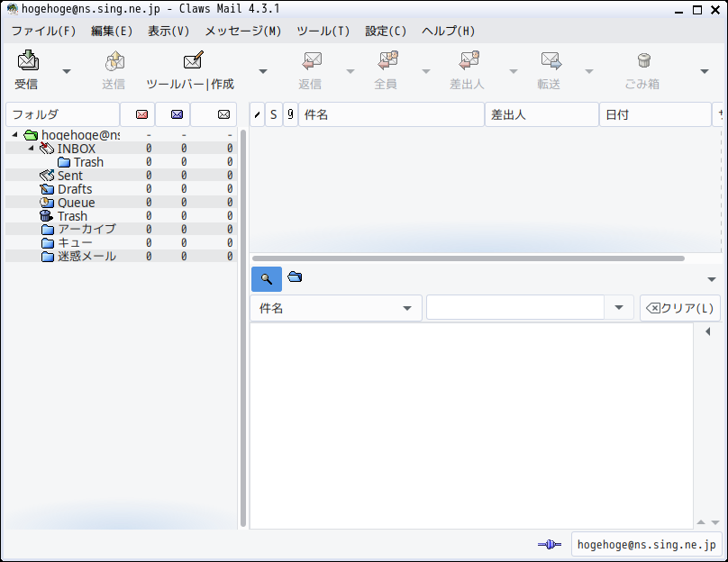Click the 送信 (send queued) toolbar icon

(114, 60)
